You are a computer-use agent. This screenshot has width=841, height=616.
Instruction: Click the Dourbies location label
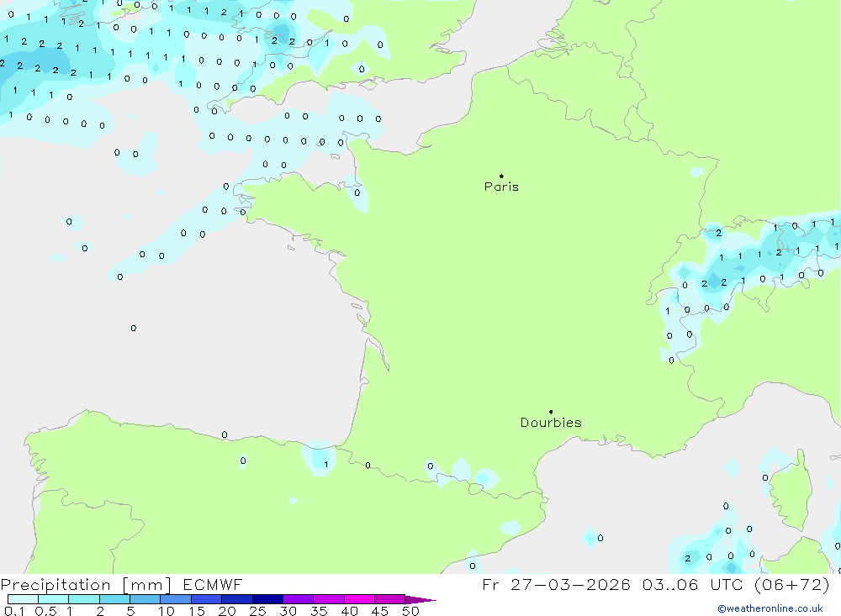pyautogui.click(x=551, y=423)
